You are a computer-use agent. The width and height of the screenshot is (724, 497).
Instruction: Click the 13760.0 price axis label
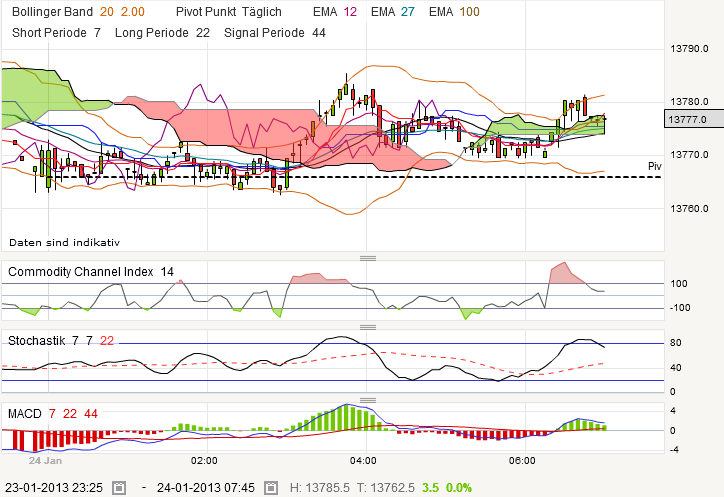689,209
